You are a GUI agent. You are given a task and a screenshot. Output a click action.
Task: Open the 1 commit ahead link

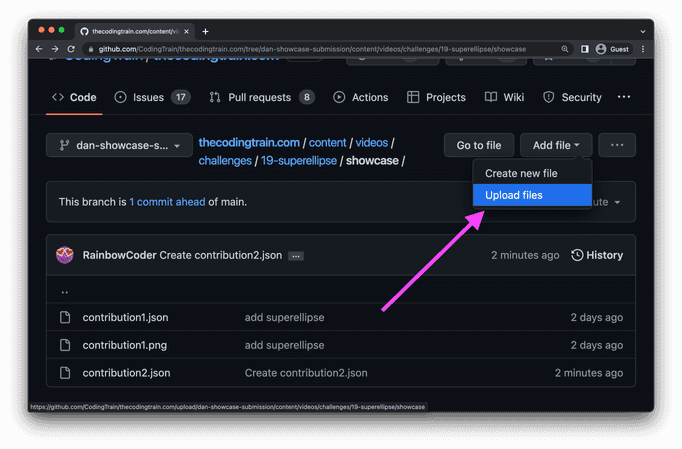(x=167, y=201)
